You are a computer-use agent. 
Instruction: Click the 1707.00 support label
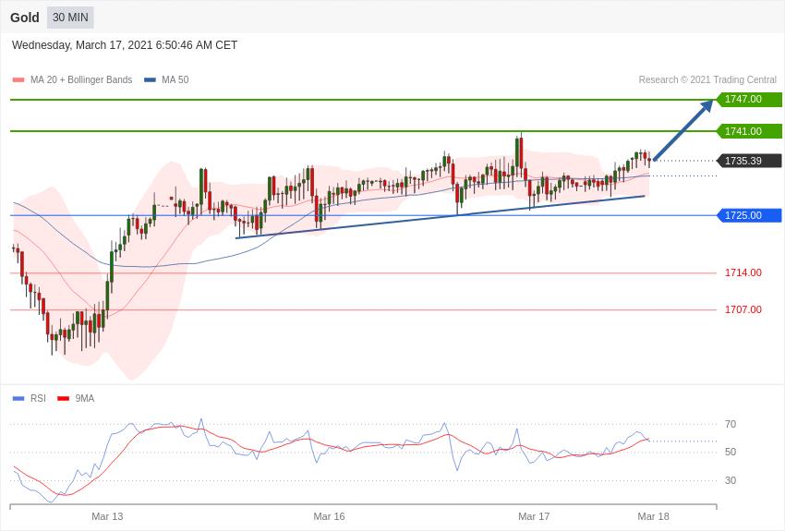point(743,309)
